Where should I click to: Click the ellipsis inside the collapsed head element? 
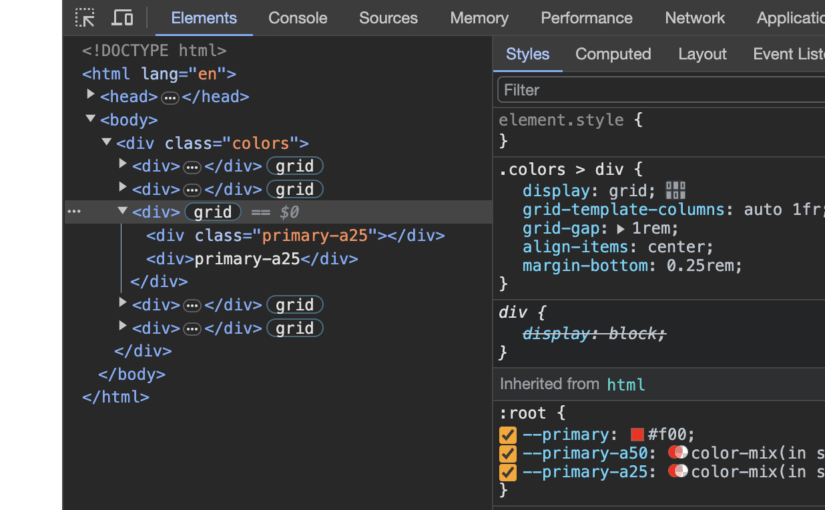pos(170,97)
